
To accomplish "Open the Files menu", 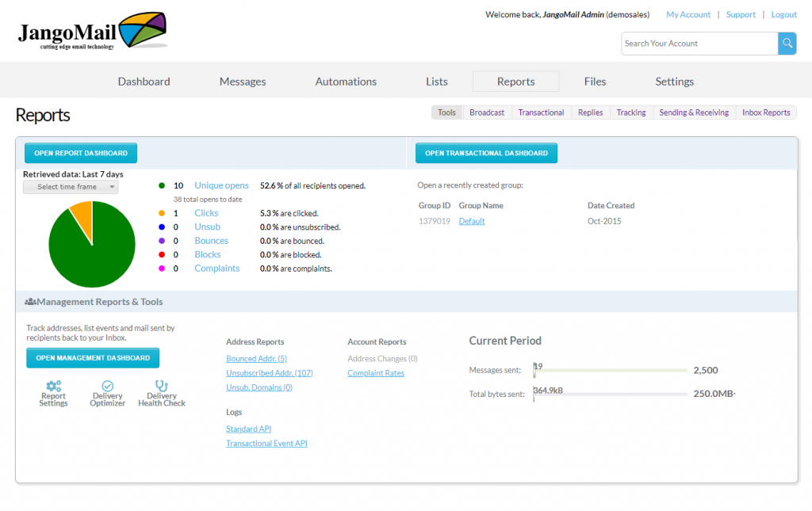I will [595, 82].
